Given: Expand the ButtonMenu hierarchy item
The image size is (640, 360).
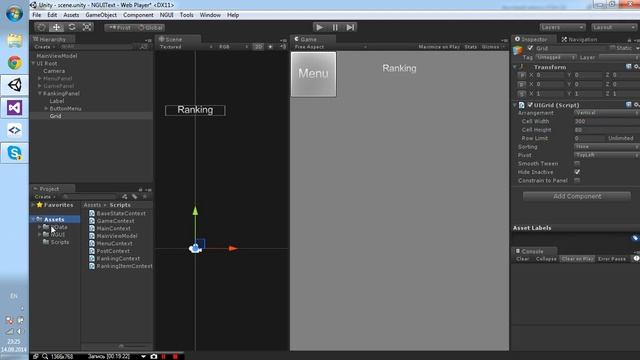Looking at the screenshot, I should 46,109.
